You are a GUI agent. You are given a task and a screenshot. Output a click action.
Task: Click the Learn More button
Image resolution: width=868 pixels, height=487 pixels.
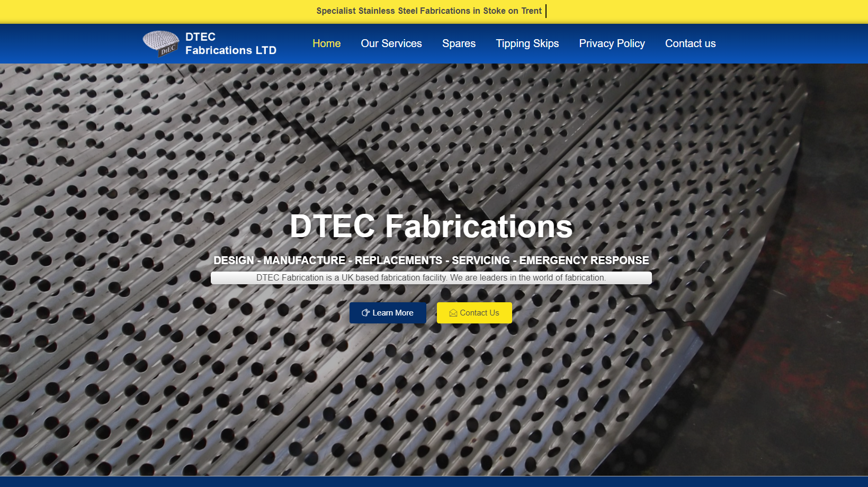(x=388, y=313)
